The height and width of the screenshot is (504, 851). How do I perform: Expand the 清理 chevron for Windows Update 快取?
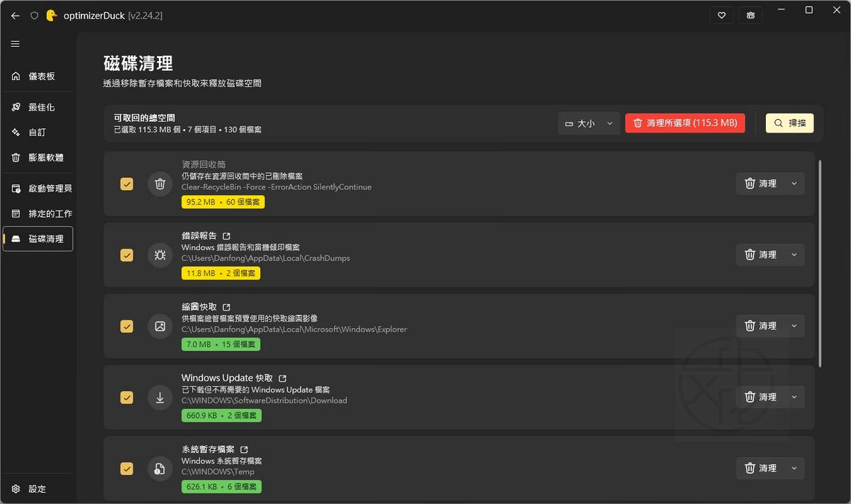[x=794, y=397]
